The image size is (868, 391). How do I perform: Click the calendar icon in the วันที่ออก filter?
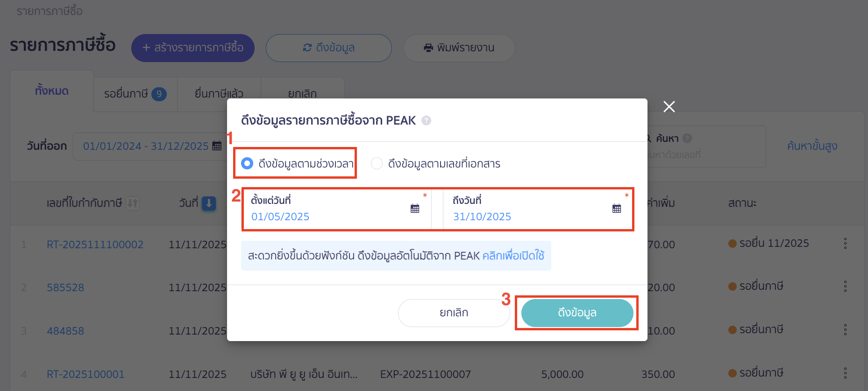pos(217,146)
